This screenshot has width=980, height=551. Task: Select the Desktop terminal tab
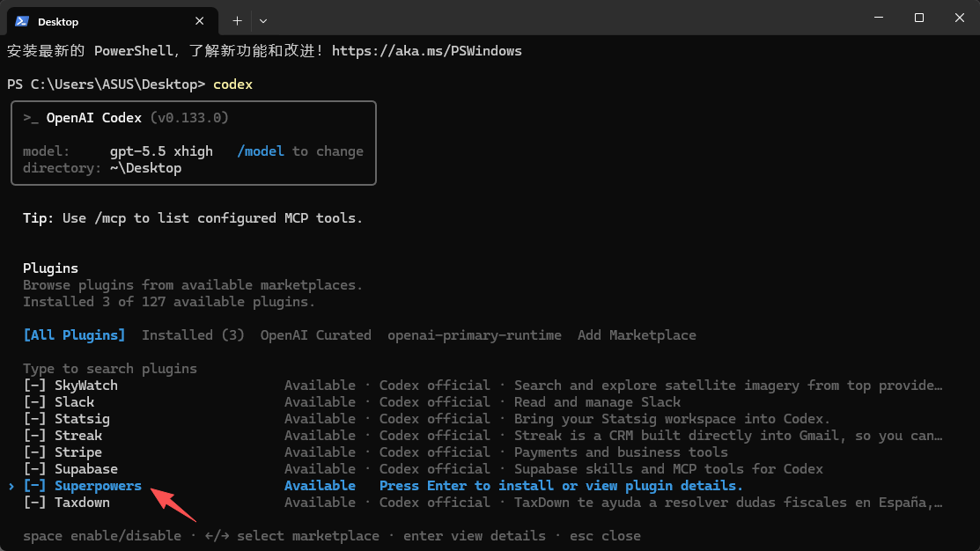tap(113, 21)
